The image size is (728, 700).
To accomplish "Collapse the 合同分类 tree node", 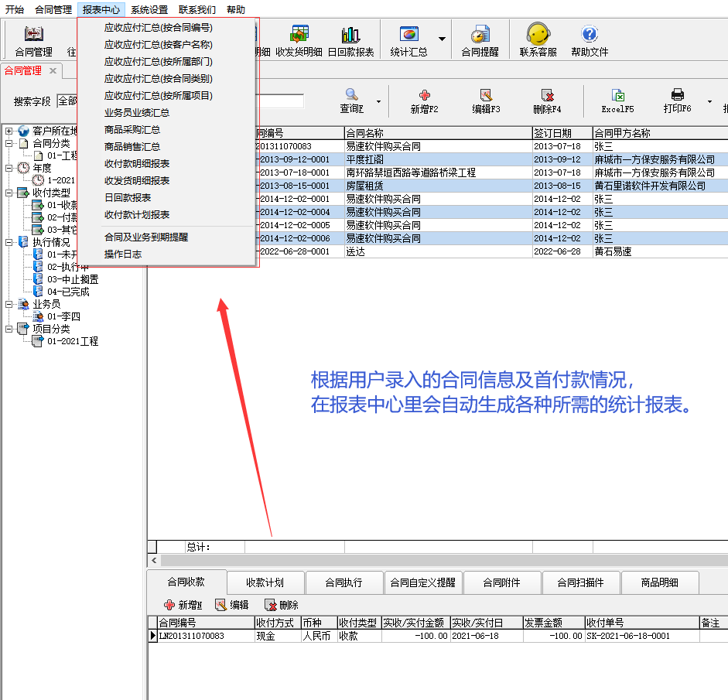I will click(9, 143).
